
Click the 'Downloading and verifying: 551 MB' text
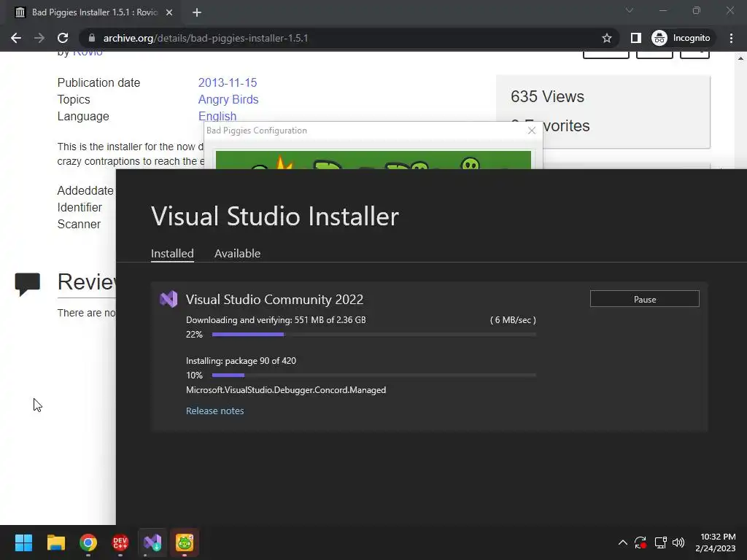[276, 320]
